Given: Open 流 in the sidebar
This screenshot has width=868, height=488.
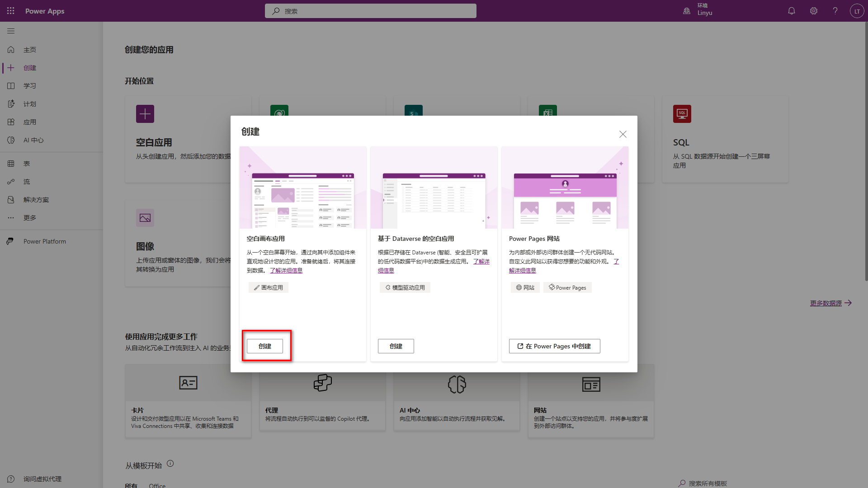Looking at the screenshot, I should pyautogui.click(x=27, y=182).
